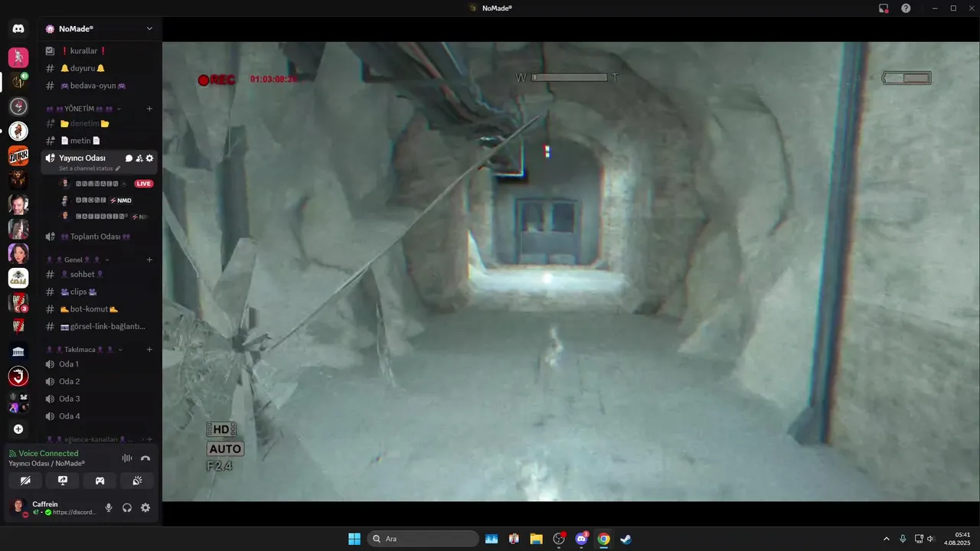This screenshot has height=551, width=980.
Task: Click the Windows Start button
Action: tap(354, 539)
